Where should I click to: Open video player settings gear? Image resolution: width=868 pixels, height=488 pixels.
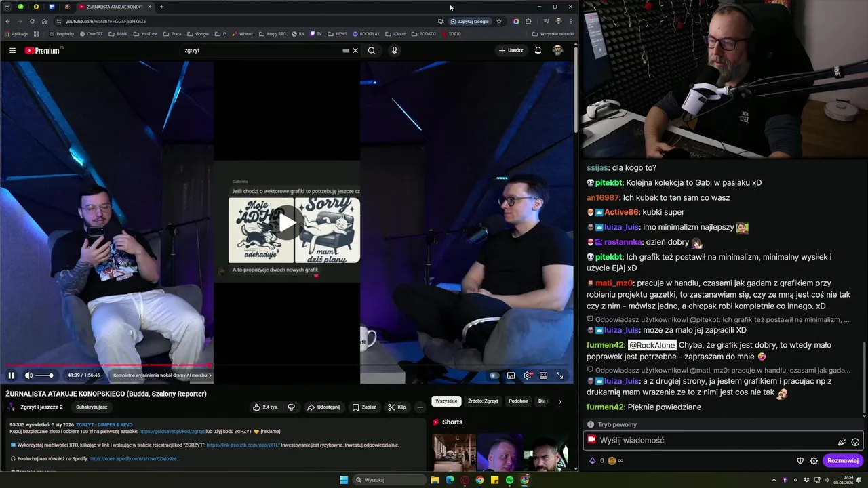click(527, 375)
